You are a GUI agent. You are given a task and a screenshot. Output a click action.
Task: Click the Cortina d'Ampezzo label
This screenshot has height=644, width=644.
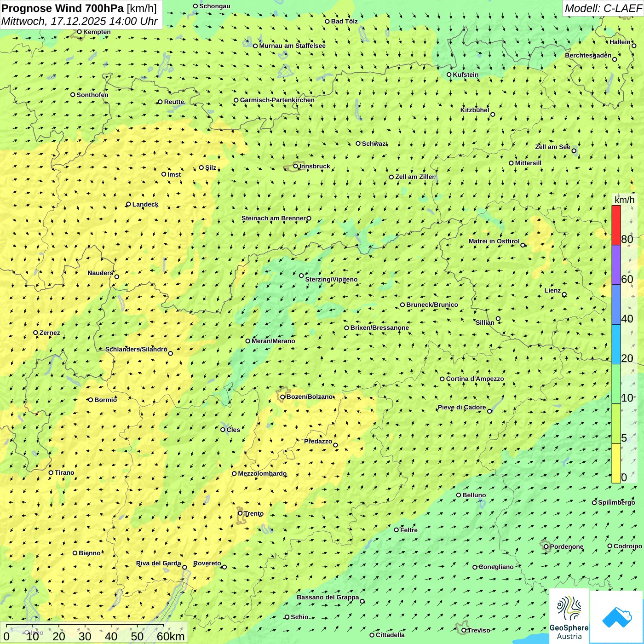[x=475, y=379]
